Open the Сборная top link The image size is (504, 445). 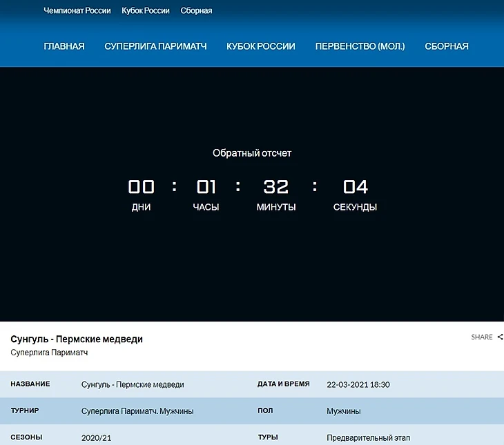pos(196,10)
